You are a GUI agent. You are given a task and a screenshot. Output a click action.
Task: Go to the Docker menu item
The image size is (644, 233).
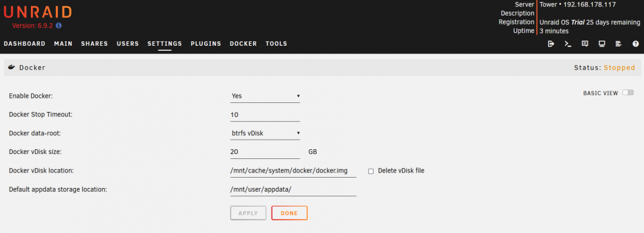243,44
